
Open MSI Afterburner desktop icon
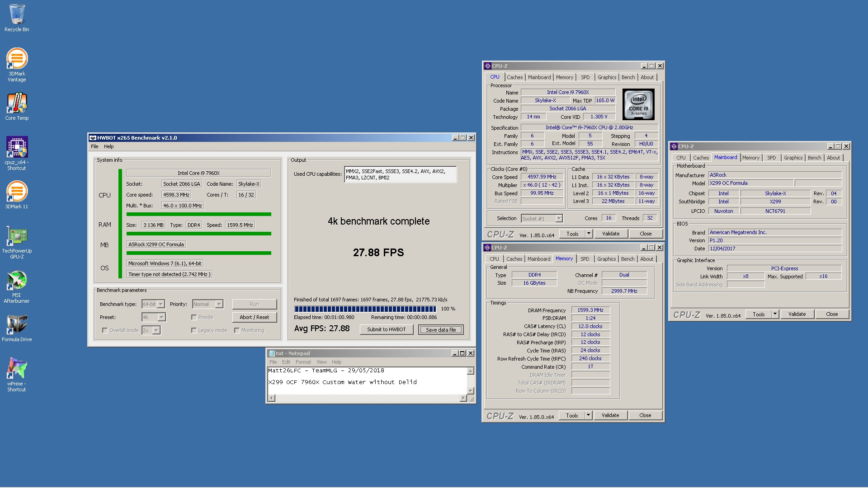(17, 286)
